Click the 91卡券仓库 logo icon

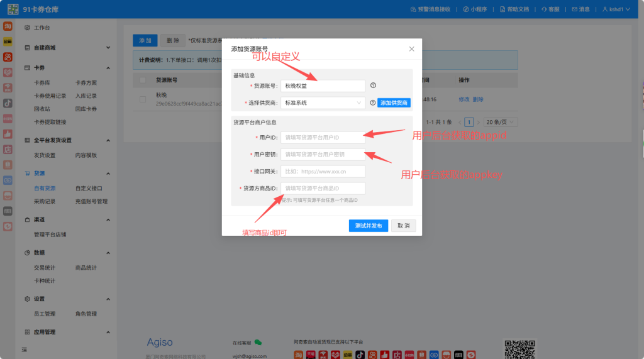(13, 9)
